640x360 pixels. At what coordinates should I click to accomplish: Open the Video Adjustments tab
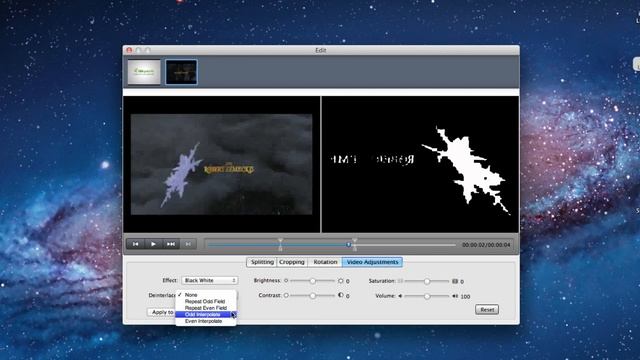click(x=372, y=262)
